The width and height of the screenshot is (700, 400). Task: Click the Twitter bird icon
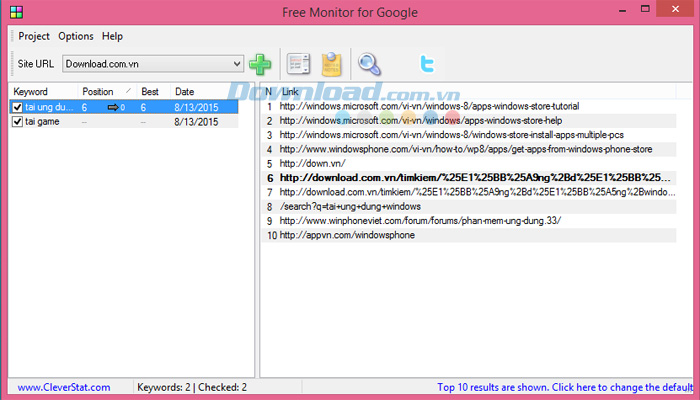click(x=428, y=64)
